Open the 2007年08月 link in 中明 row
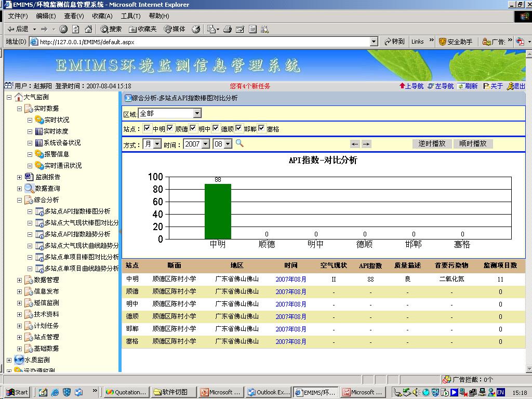 click(291, 279)
